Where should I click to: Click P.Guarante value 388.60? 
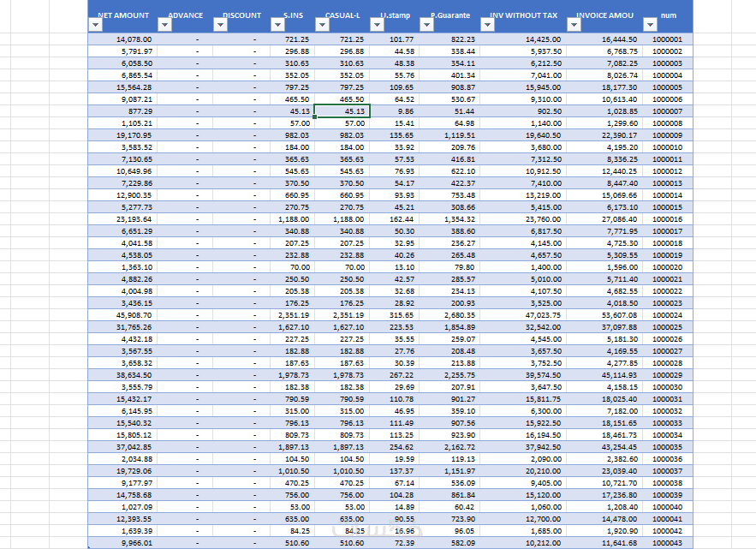(x=449, y=231)
